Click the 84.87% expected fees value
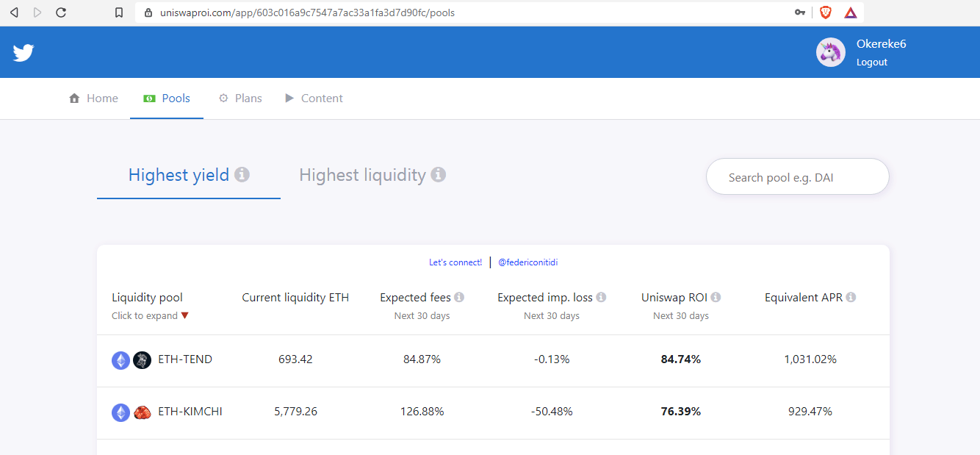 point(422,359)
